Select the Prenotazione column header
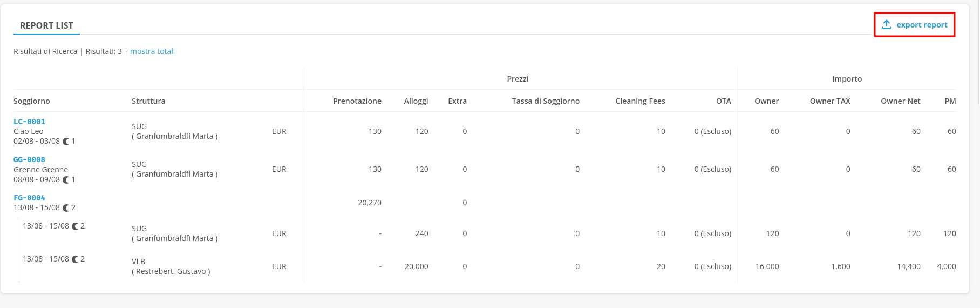The width and height of the screenshot is (980, 308). [357, 101]
